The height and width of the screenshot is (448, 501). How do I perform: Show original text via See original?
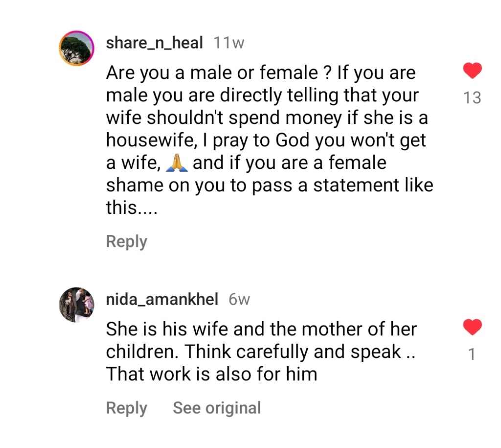pos(217,408)
